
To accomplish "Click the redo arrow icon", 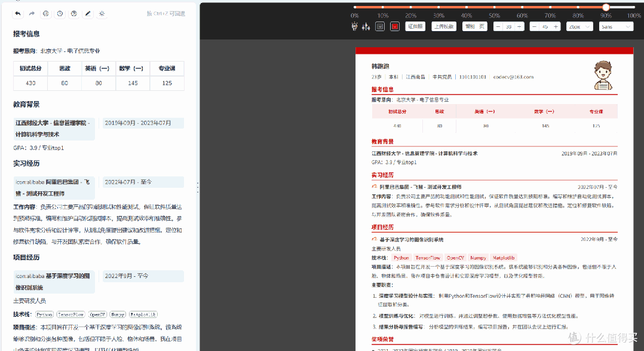I will [32, 14].
